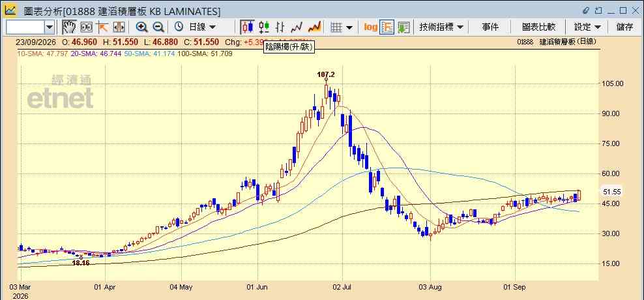The width and height of the screenshot is (644, 300).
Task: Select the hand pan tool
Action: [x=69, y=27]
